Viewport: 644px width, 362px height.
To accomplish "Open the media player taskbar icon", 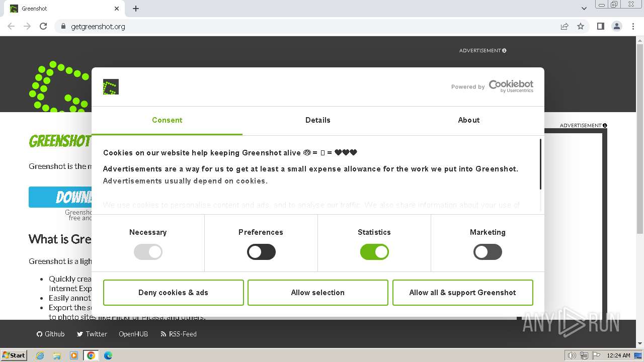I will click(74, 355).
